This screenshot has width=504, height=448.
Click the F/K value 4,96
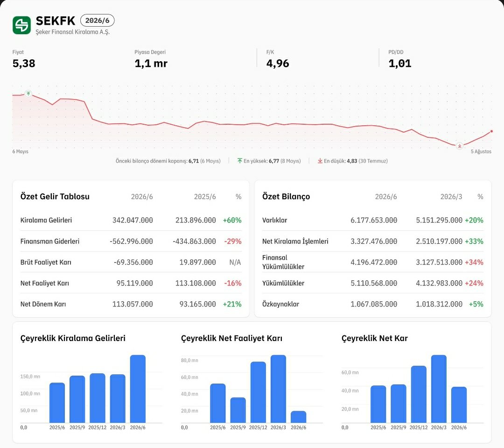point(278,64)
